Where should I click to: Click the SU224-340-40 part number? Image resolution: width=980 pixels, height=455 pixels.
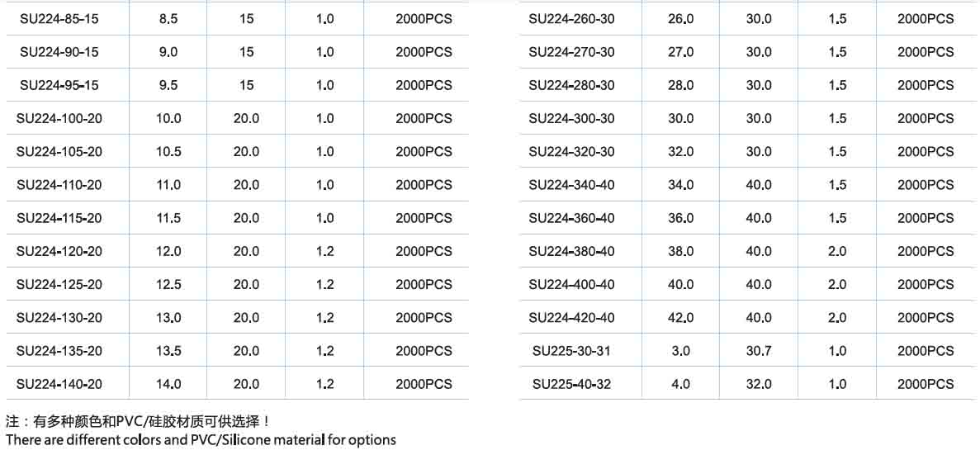[571, 184]
